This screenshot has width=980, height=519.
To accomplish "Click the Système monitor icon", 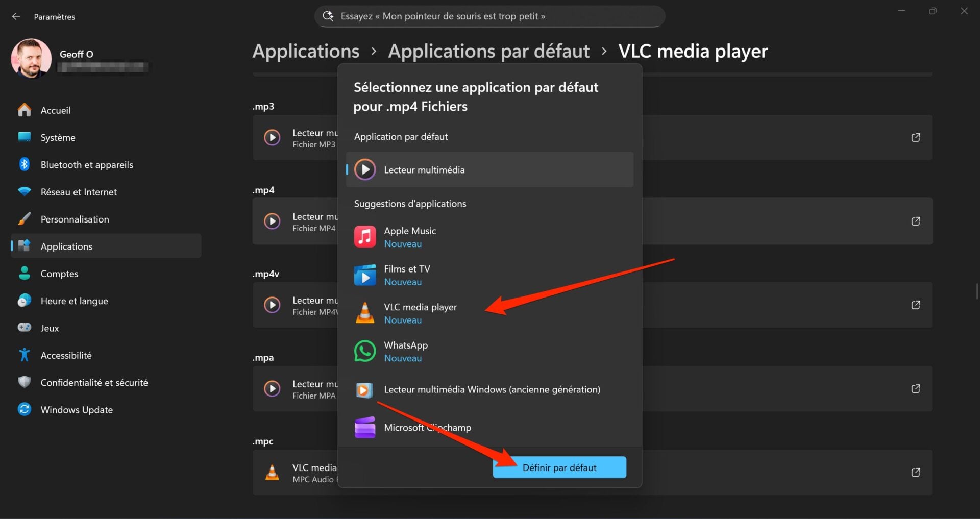I will click(x=24, y=137).
